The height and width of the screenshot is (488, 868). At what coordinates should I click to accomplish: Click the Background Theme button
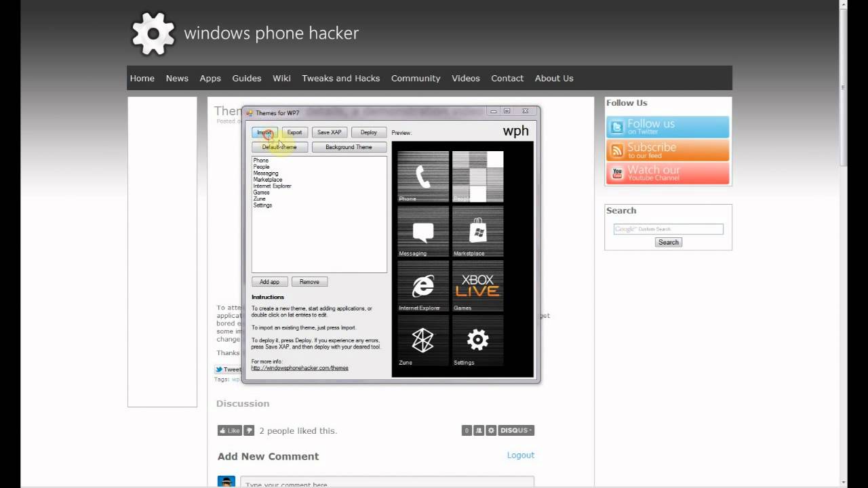pos(349,147)
